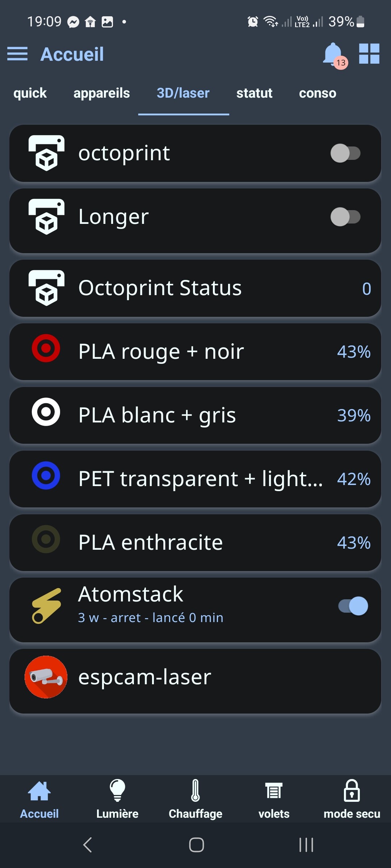The width and height of the screenshot is (391, 868).
Task: Open the PLA enthracite 43% entry
Action: (195, 542)
